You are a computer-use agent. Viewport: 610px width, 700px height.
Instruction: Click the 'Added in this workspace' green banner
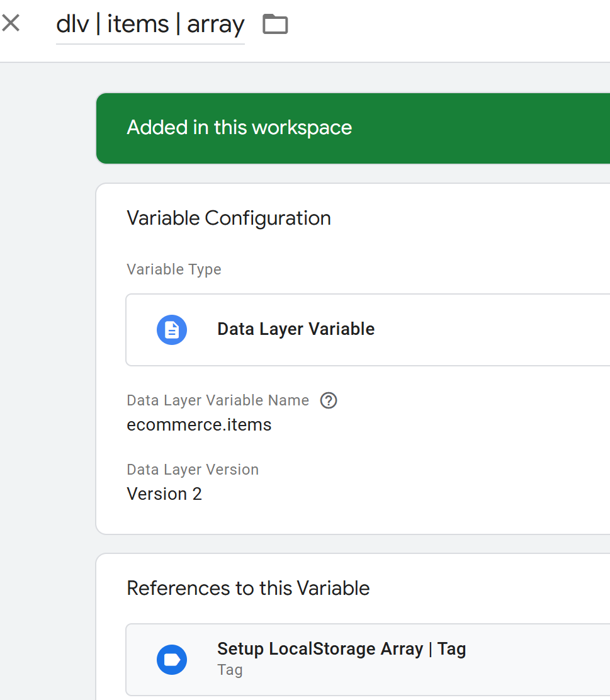(x=239, y=128)
